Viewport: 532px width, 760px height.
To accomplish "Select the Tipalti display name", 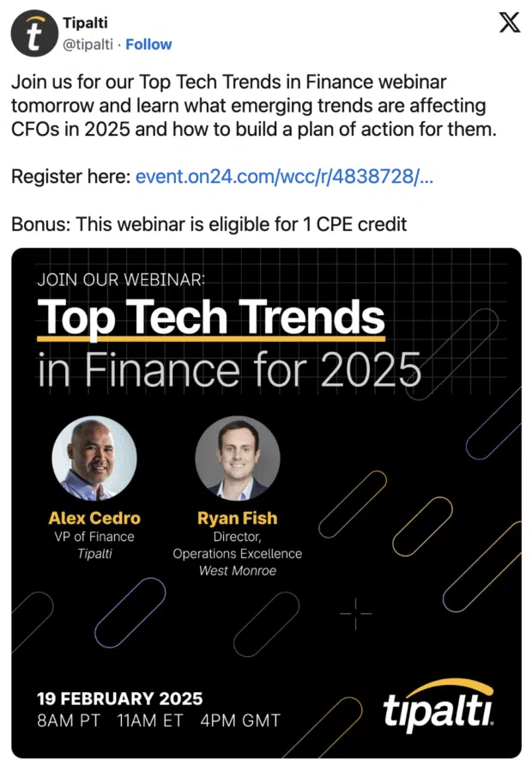I will (x=87, y=23).
